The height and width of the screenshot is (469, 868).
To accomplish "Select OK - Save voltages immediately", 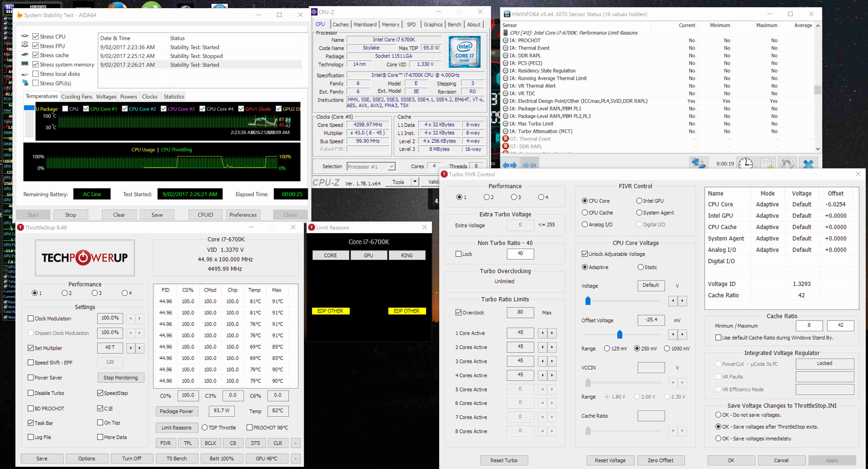I will tap(718, 438).
